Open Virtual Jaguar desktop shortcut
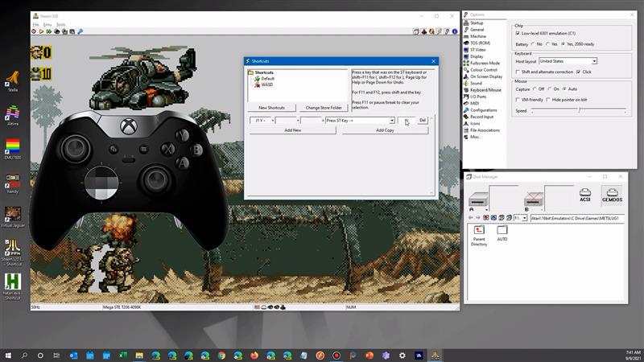Viewport: 644px width, 362px height. [x=13, y=216]
